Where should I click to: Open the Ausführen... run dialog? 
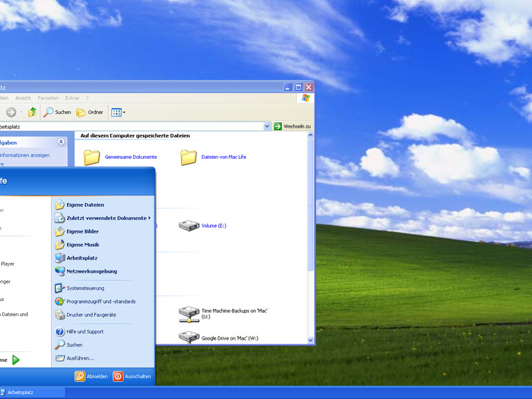(75, 358)
